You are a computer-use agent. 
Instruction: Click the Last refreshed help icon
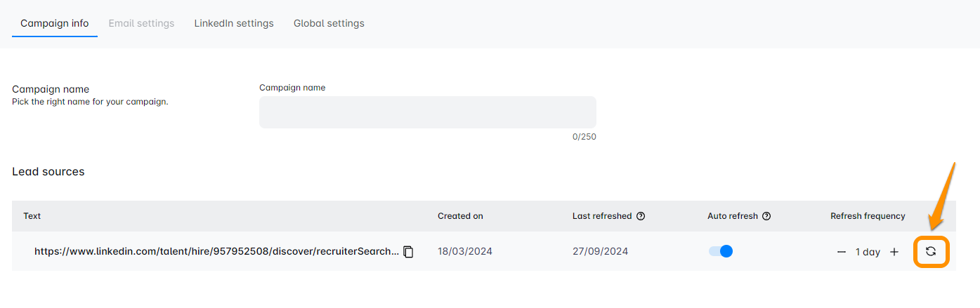pos(641,216)
